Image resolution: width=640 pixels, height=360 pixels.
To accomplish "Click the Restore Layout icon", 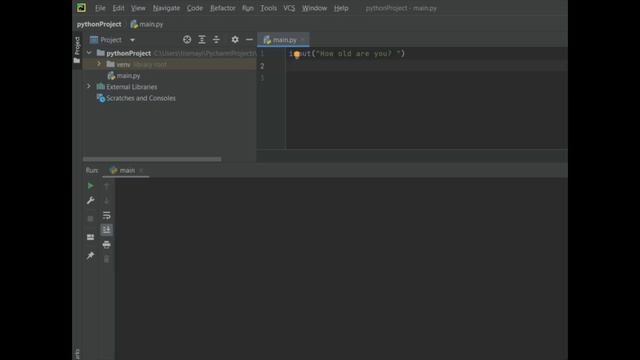I will pyautogui.click(x=90, y=237).
